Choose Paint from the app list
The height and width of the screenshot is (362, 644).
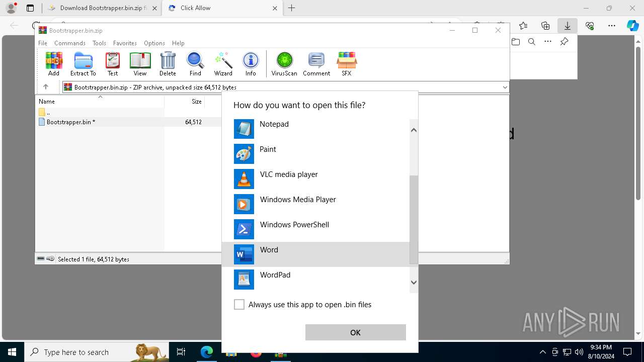(315, 154)
